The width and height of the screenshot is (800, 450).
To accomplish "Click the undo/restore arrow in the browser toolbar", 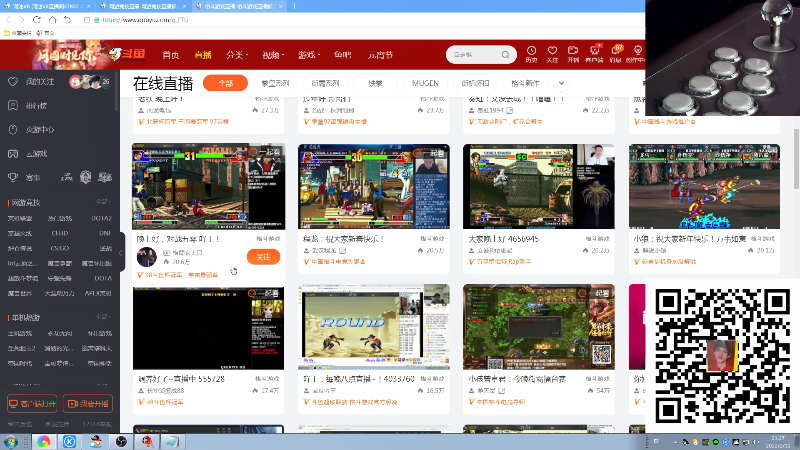I will [68, 19].
